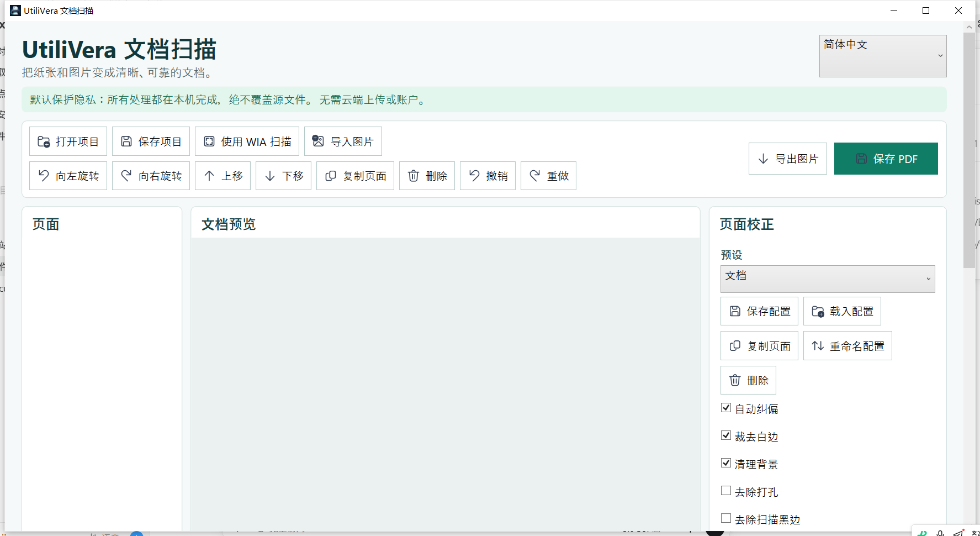This screenshot has width=980, height=536.
Task: Click the 保存项目 floppy disk icon
Action: (x=126, y=141)
